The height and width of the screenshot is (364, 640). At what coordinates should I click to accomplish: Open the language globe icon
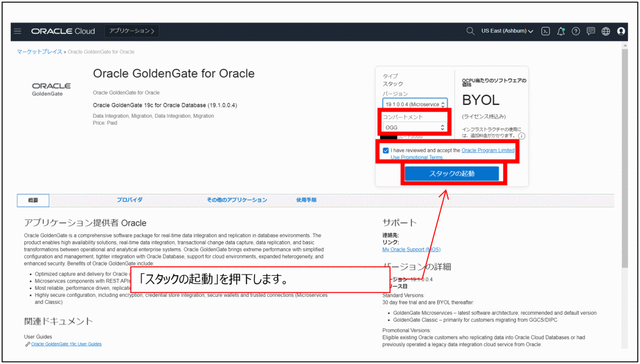click(x=605, y=31)
